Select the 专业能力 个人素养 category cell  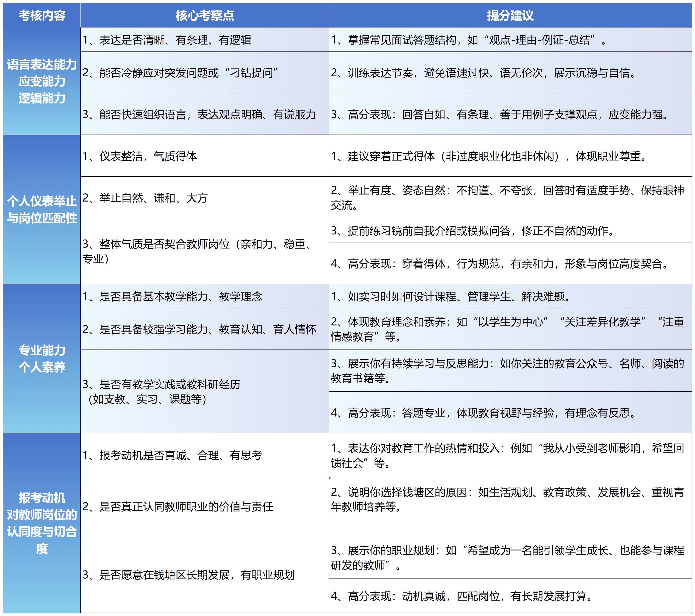[x=41, y=358]
